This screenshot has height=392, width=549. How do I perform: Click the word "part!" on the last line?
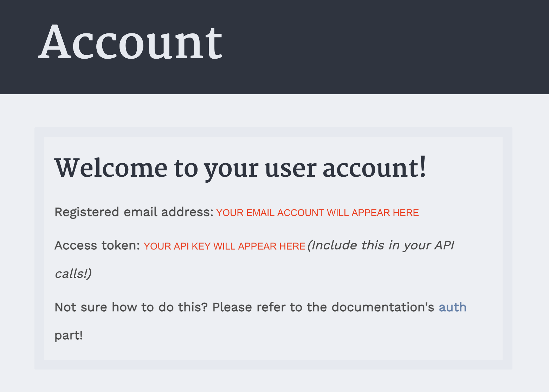point(69,335)
